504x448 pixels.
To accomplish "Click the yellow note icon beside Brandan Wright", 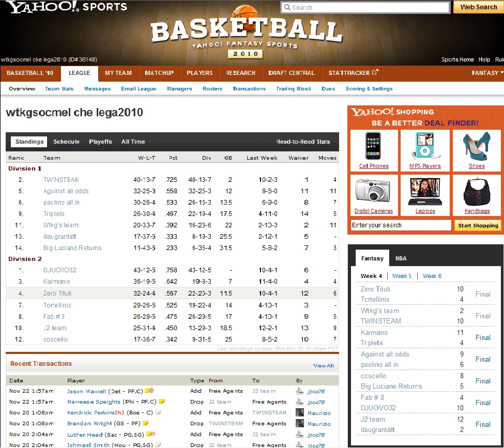I will click(x=145, y=423).
